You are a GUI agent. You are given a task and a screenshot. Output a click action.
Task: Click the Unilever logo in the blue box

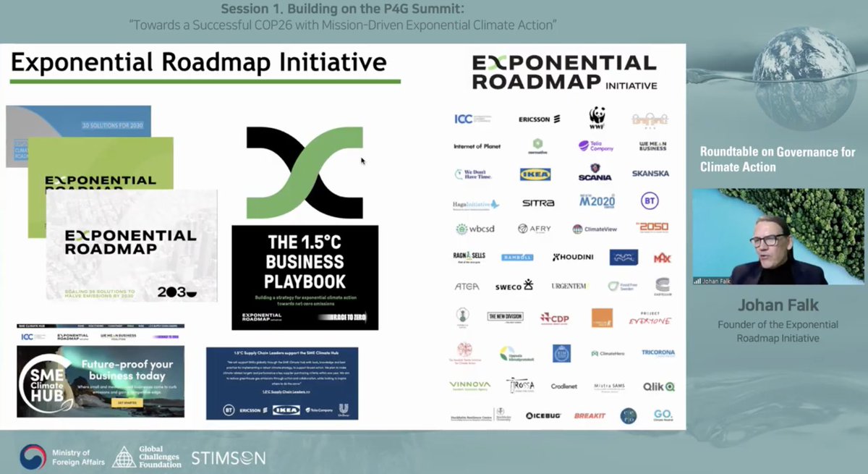click(344, 410)
